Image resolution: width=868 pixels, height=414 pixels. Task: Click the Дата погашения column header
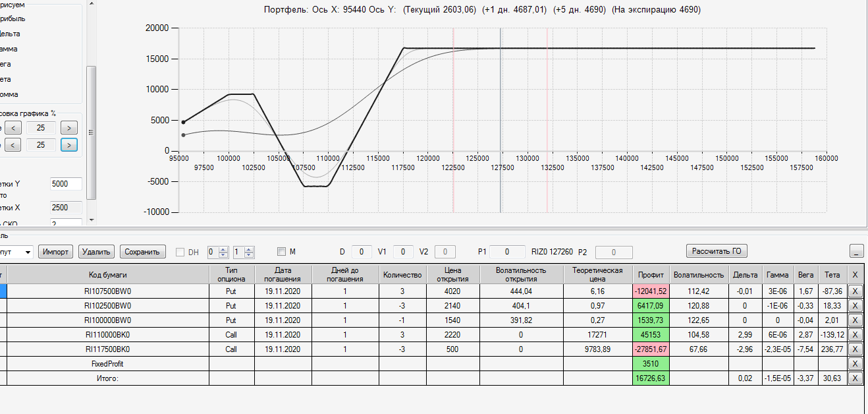point(283,274)
